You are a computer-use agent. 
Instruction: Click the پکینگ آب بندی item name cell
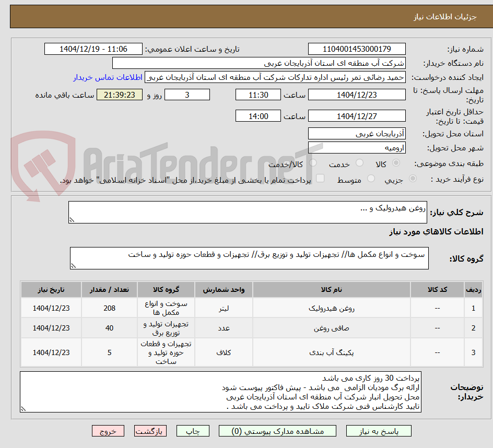click(332, 352)
